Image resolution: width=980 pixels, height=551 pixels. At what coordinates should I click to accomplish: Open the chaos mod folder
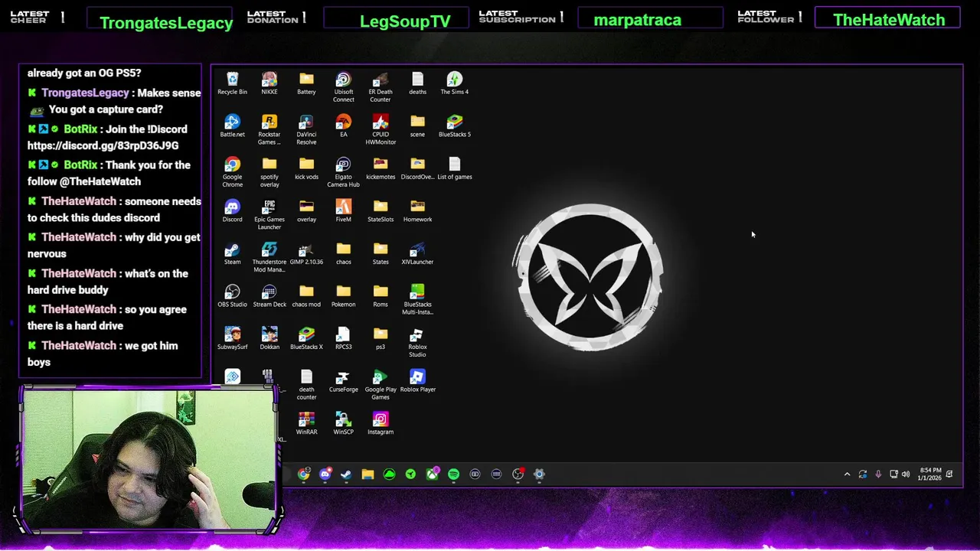(x=306, y=296)
